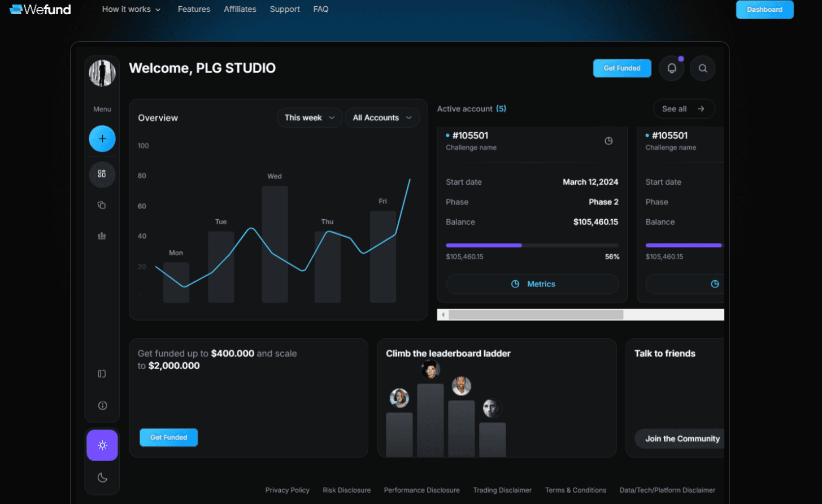Open Performance Disclosure link

click(x=422, y=490)
